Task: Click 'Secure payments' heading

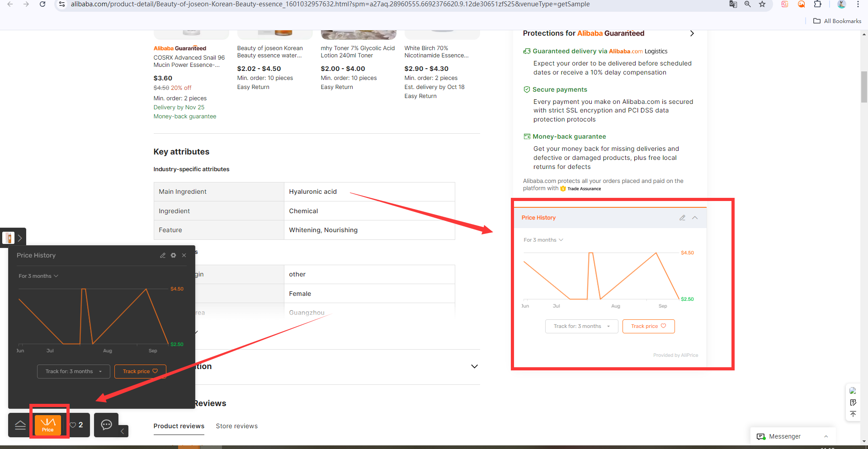Action: click(x=560, y=89)
